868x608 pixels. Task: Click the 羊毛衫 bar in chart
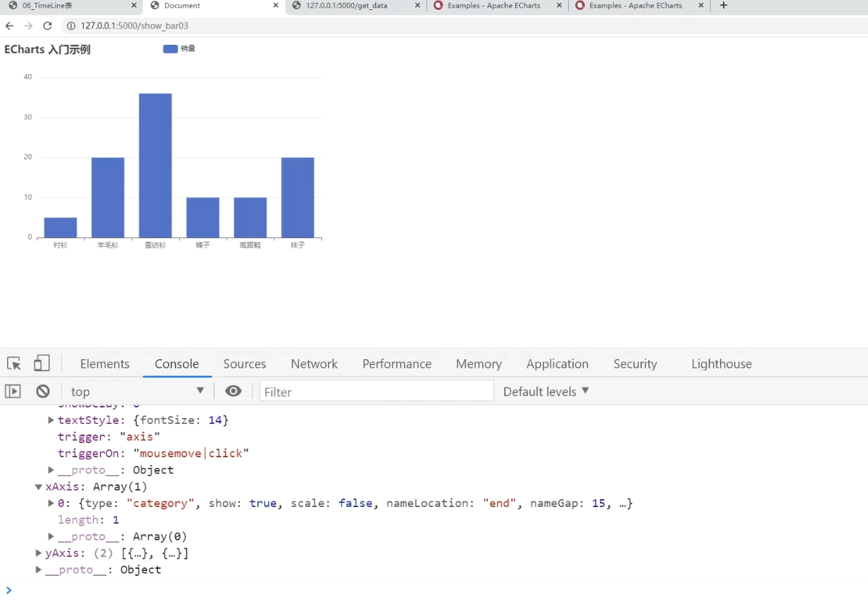[108, 198]
